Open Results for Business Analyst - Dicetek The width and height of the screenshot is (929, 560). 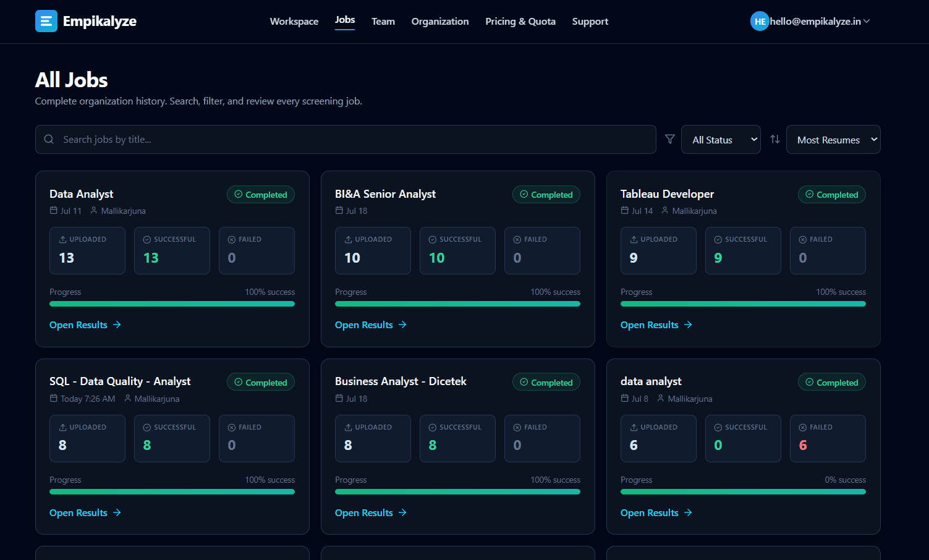(371, 513)
